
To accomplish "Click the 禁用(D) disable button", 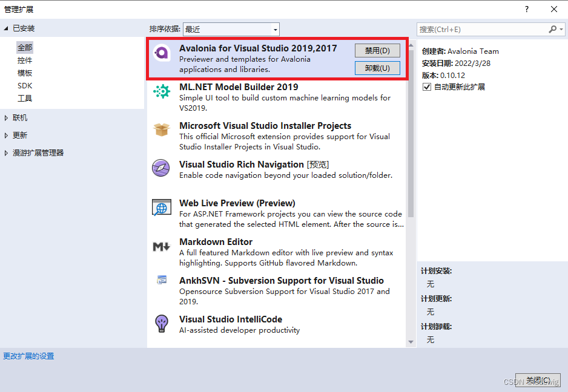I will [377, 50].
